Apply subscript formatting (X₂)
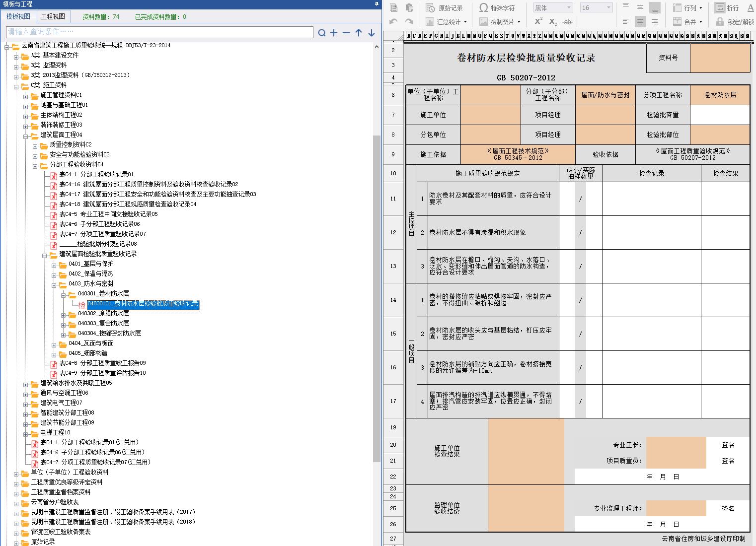 (x=553, y=22)
